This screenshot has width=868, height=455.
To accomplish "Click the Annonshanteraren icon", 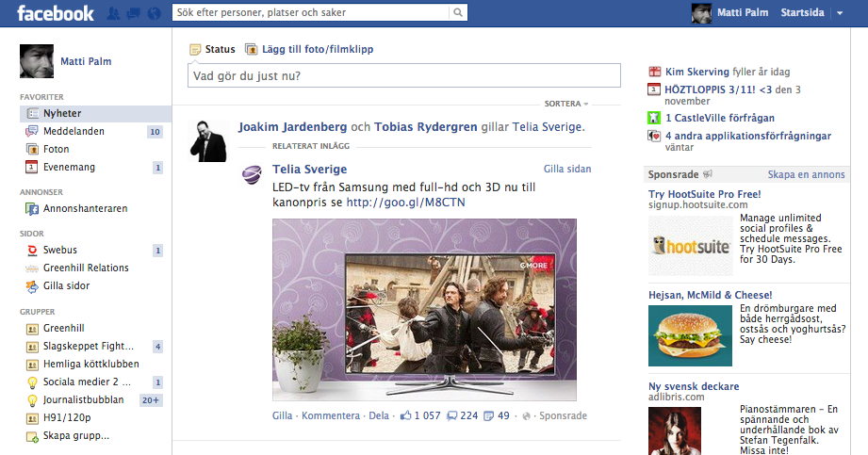I will [x=32, y=209].
